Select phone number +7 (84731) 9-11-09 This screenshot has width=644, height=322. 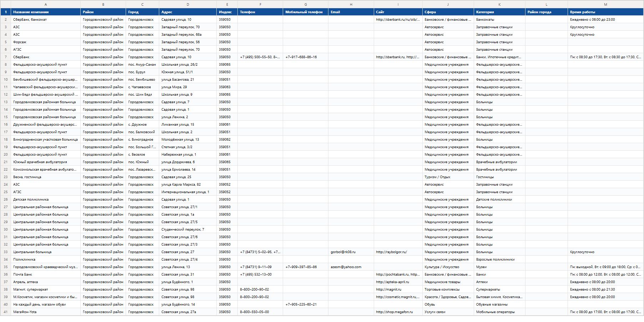click(260, 267)
